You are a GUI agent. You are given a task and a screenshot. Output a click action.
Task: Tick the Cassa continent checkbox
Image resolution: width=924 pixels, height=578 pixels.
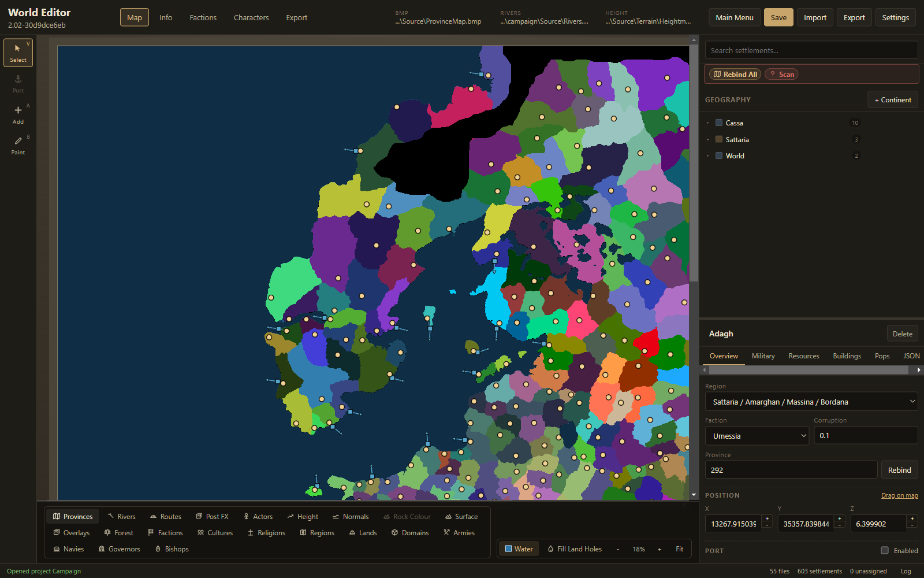[x=719, y=123]
